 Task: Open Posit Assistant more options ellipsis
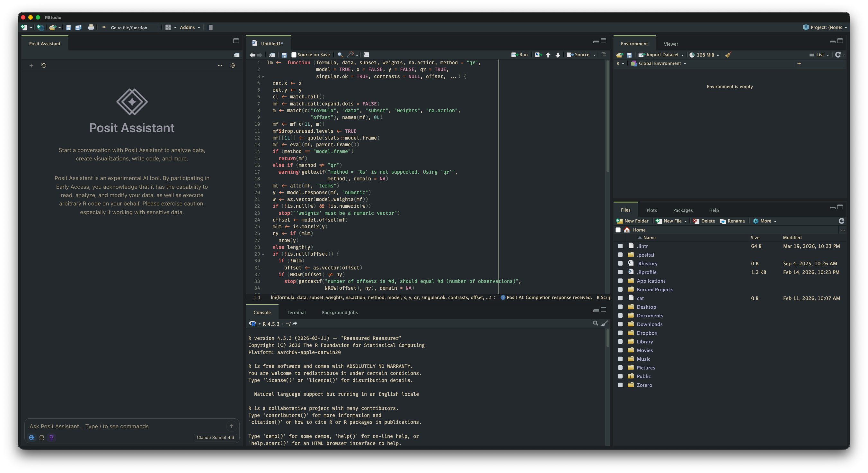220,66
